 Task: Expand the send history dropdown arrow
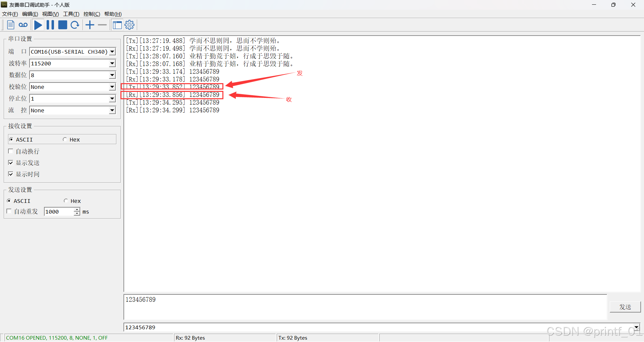click(637, 327)
